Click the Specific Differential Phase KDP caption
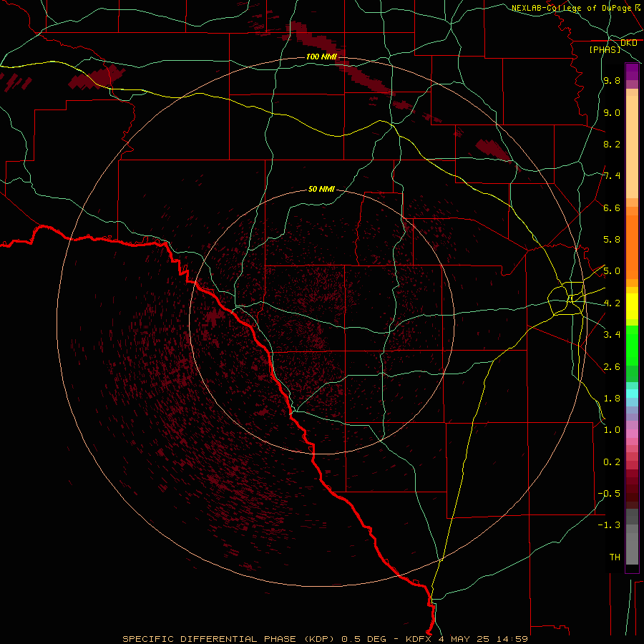 pyautogui.click(x=325, y=639)
